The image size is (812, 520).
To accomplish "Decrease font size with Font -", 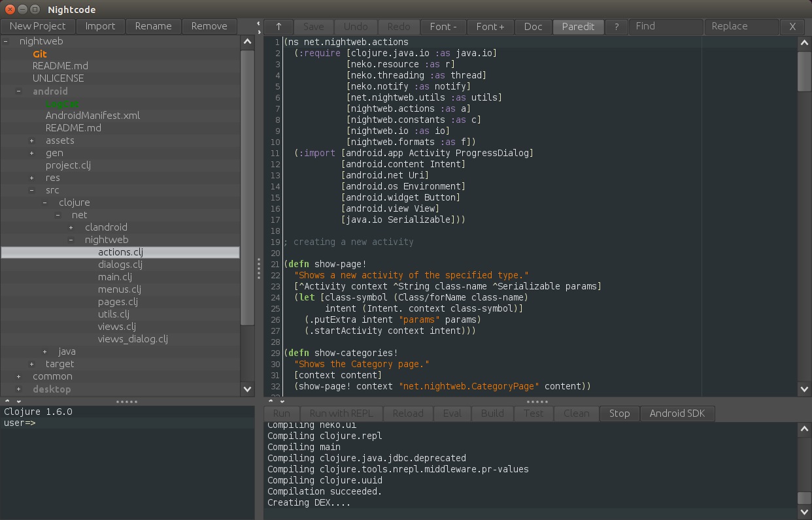I will point(443,27).
